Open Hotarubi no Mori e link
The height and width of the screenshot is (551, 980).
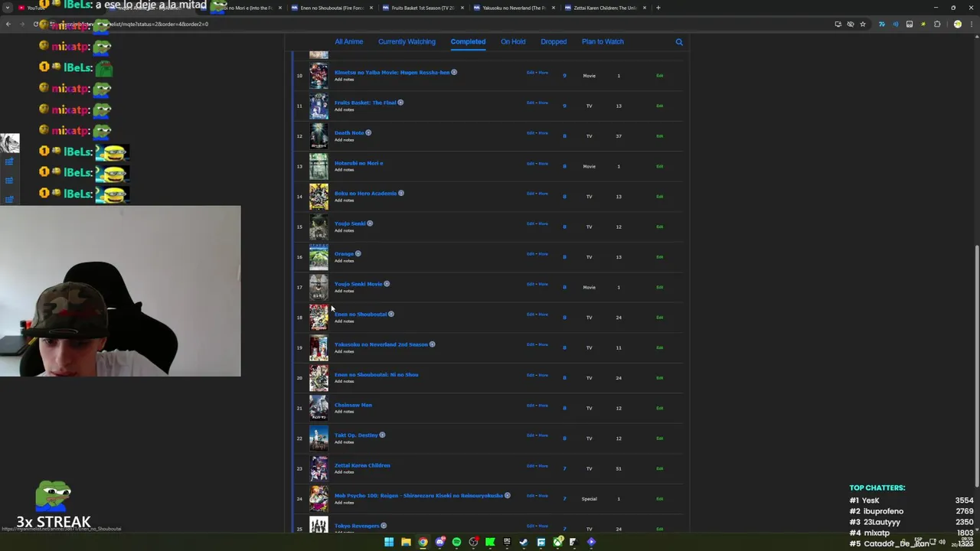[358, 163]
